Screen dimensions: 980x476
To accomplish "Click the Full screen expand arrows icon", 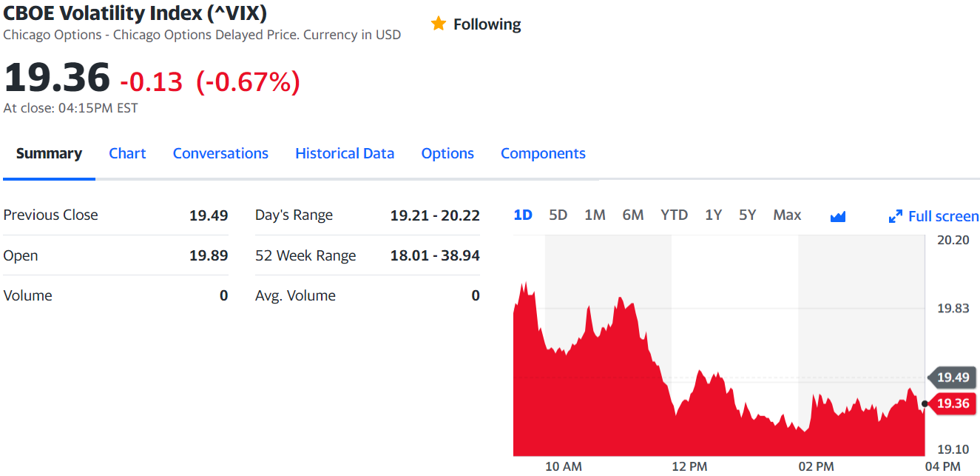I will (x=896, y=216).
